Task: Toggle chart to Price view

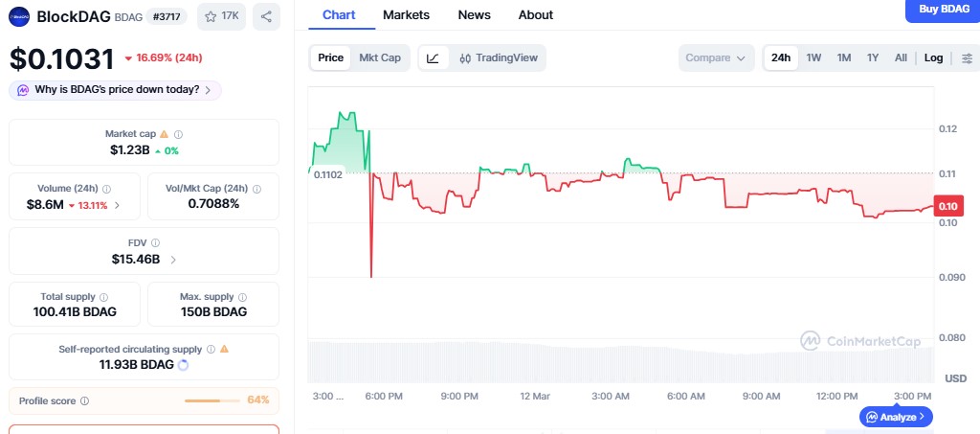Action: pyautogui.click(x=330, y=57)
